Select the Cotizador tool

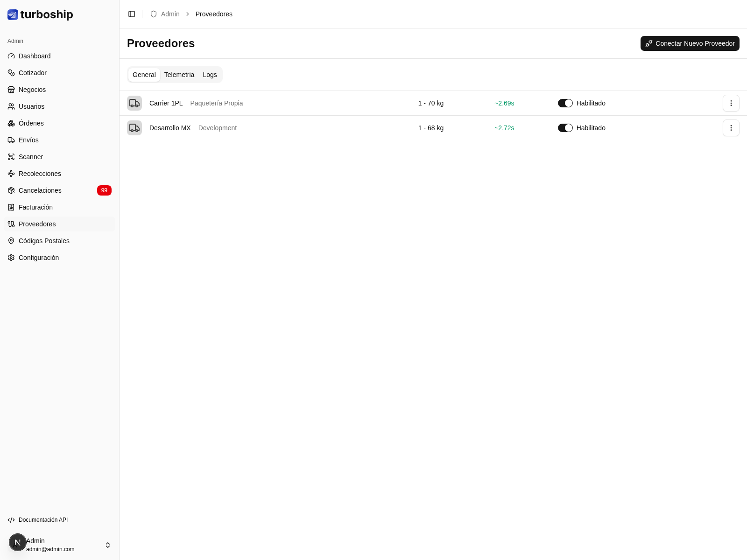(x=32, y=73)
